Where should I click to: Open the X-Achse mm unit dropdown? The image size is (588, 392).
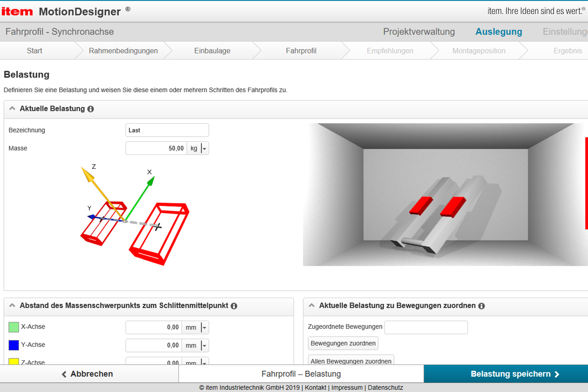[204, 328]
